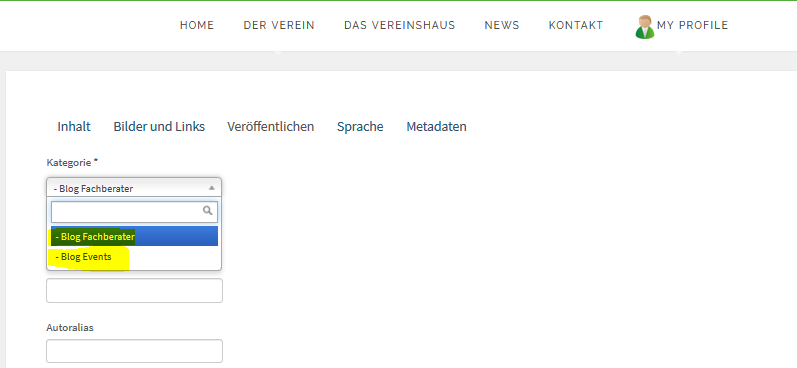Focus the category search input field
Viewport: 797px width, 368px height.
pyautogui.click(x=134, y=211)
